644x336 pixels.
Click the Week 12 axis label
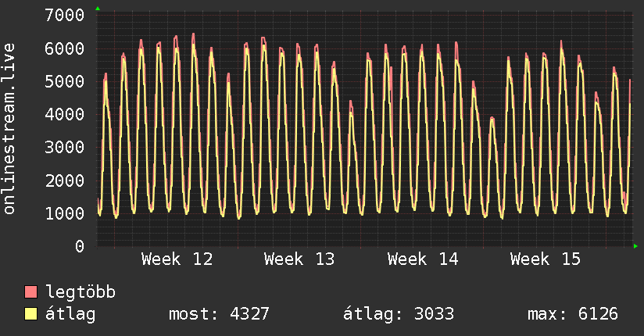coord(177,259)
